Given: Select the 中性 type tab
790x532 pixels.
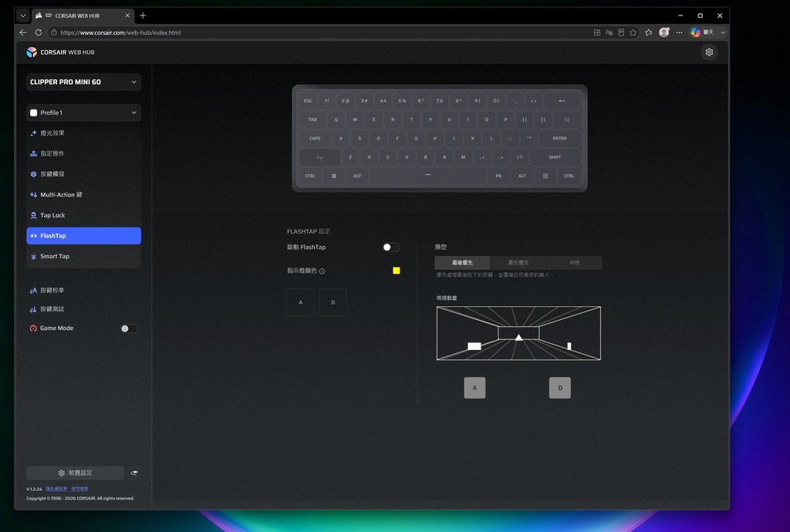Looking at the screenshot, I should (x=574, y=263).
